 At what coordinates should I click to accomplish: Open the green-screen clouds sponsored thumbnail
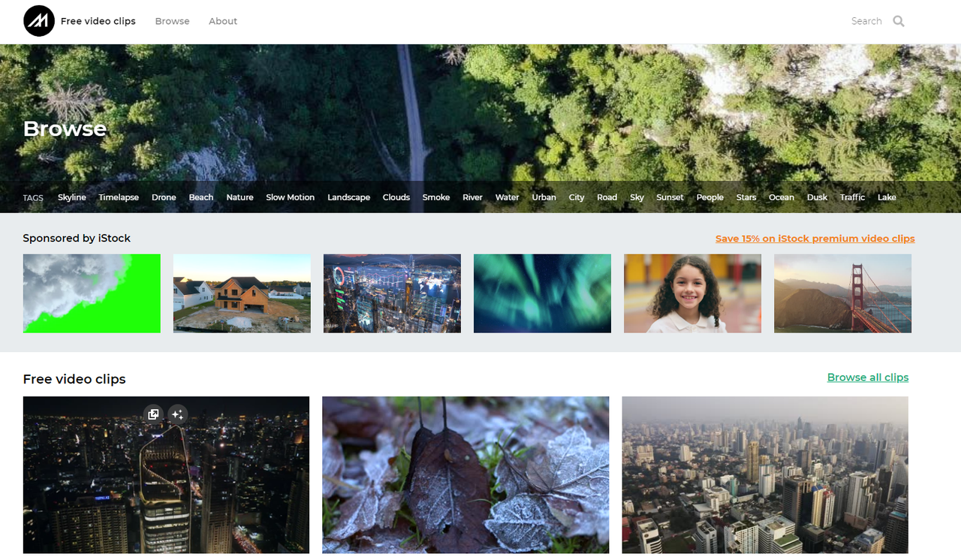[x=91, y=293]
